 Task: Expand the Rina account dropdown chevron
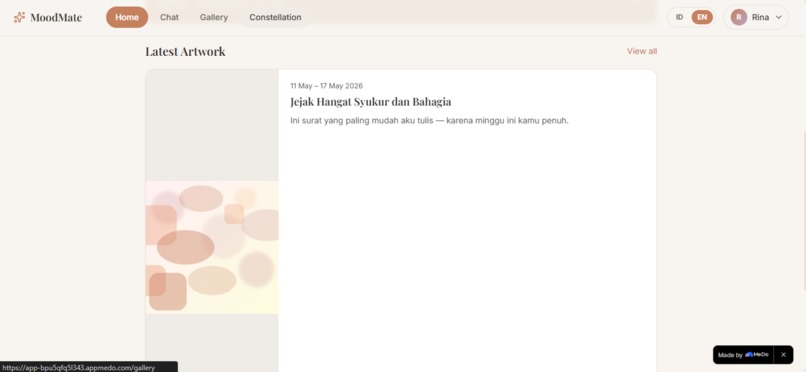(x=778, y=17)
